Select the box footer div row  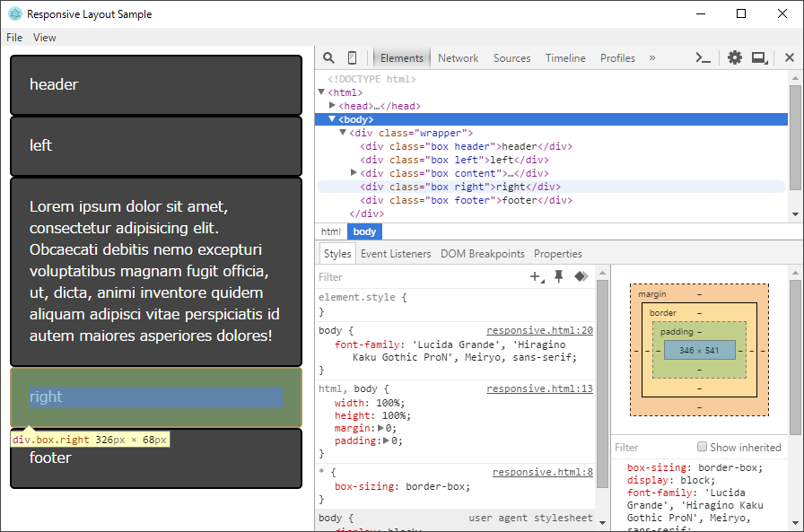point(466,200)
